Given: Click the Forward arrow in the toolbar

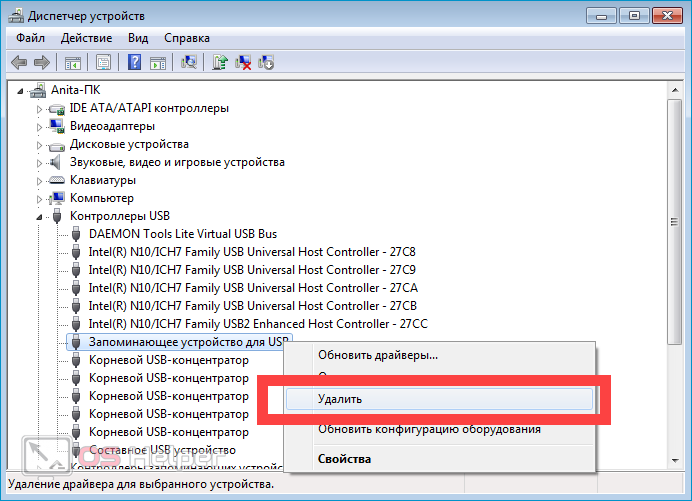Looking at the screenshot, I should [42, 63].
